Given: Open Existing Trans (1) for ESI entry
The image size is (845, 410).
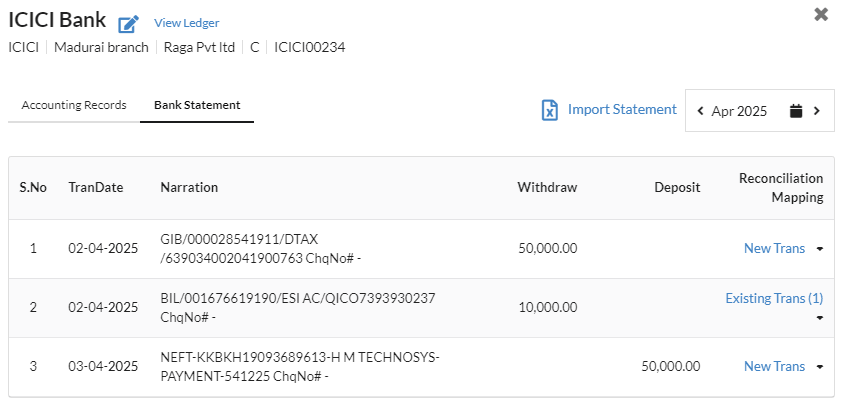Looking at the screenshot, I should [x=774, y=298].
